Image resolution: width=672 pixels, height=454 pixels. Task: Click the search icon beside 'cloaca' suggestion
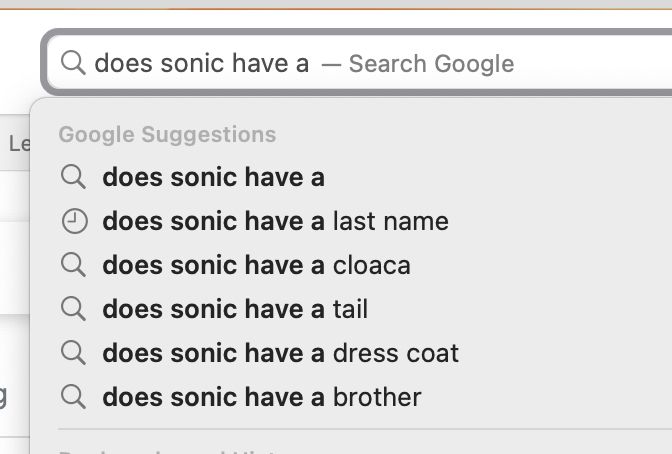[x=74, y=265]
